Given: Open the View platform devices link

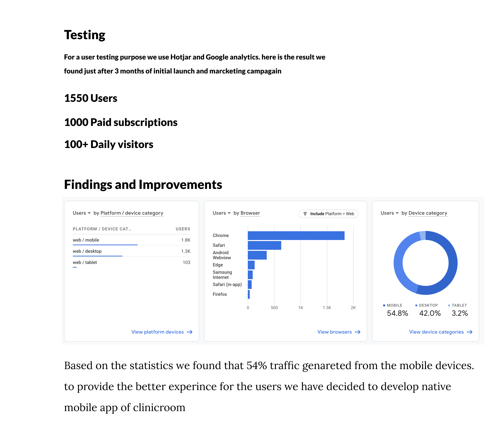Looking at the screenshot, I should click(157, 332).
